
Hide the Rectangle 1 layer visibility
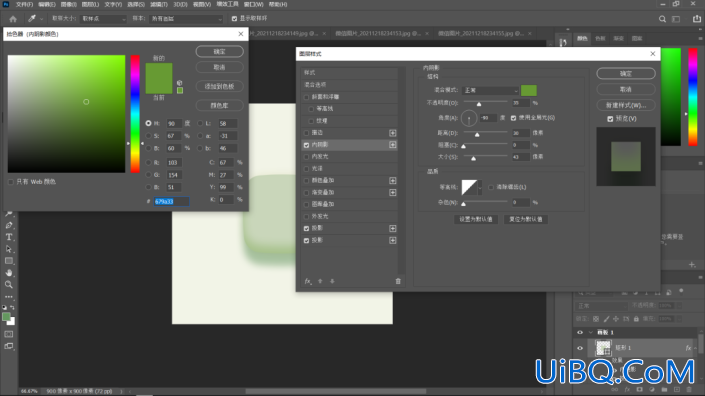[580, 348]
